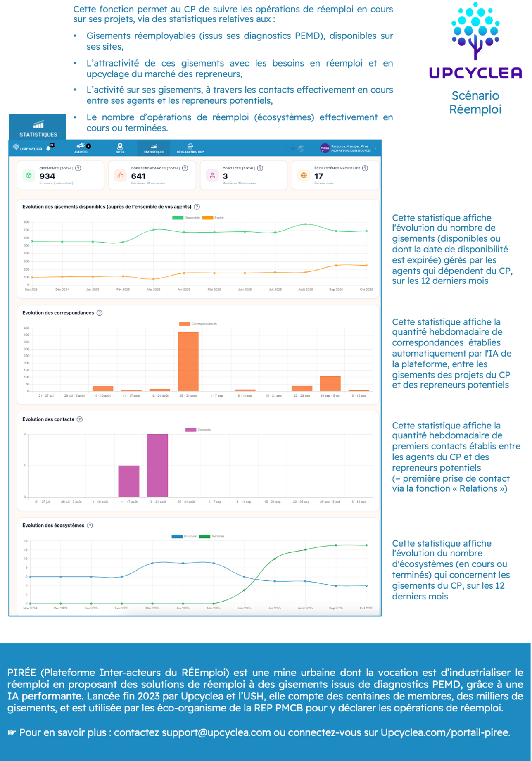Click the PIREE user avatar
The height and width of the screenshot is (761, 532).
click(325, 148)
